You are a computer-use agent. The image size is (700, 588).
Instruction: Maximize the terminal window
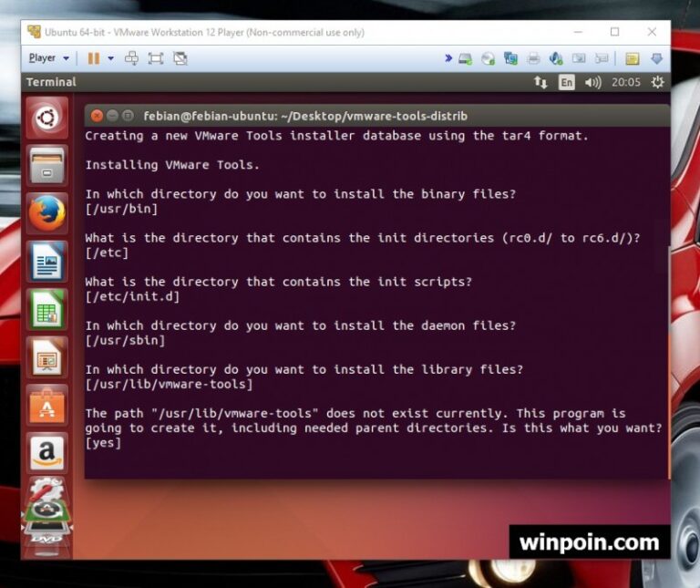[128, 116]
